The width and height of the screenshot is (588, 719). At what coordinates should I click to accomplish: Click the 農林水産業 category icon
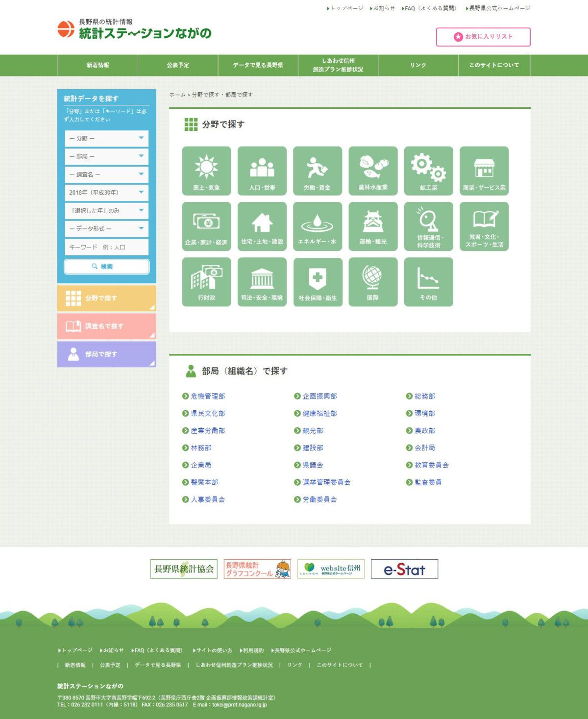tap(373, 171)
